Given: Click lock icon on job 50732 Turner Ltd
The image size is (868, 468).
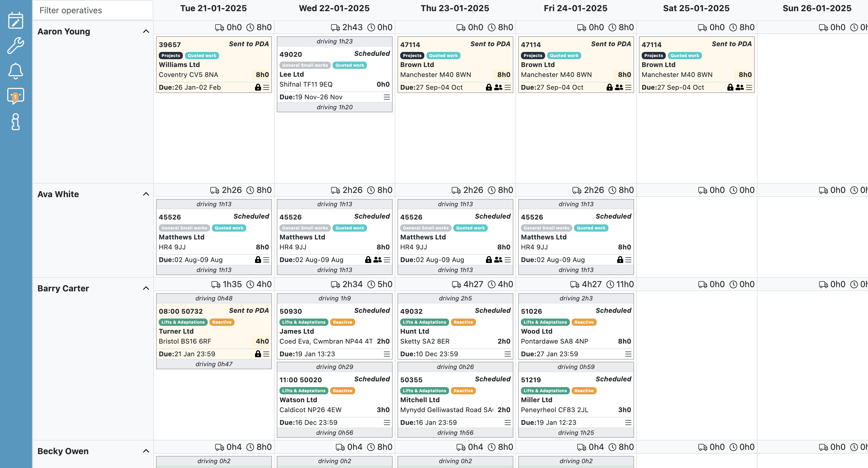Looking at the screenshot, I should click(258, 354).
